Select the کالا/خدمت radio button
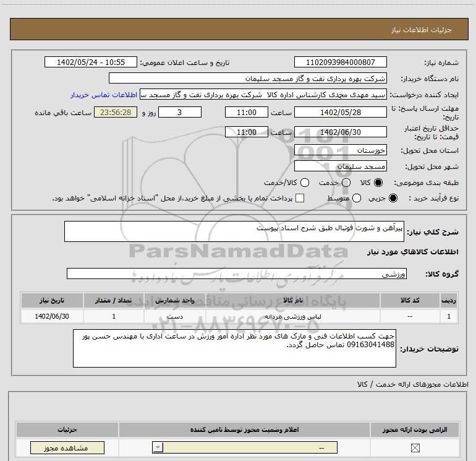This screenshot has width=476, height=461. click(x=305, y=183)
